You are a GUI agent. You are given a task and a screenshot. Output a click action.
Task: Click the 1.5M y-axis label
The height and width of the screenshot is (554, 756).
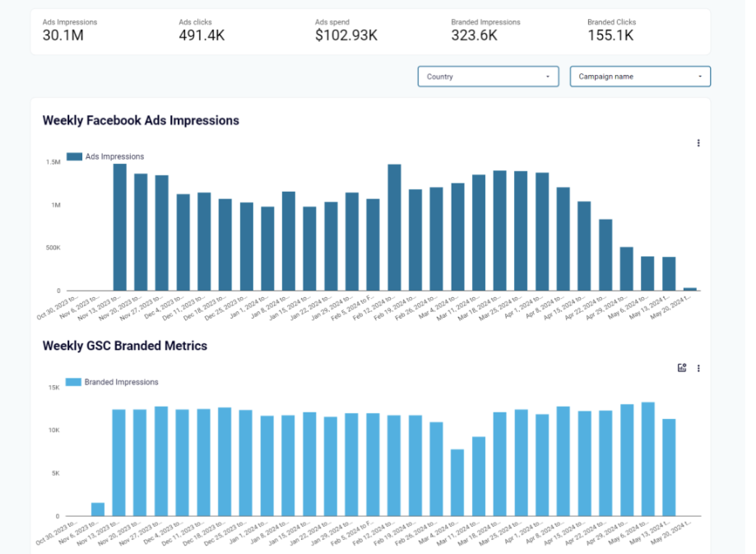point(53,162)
